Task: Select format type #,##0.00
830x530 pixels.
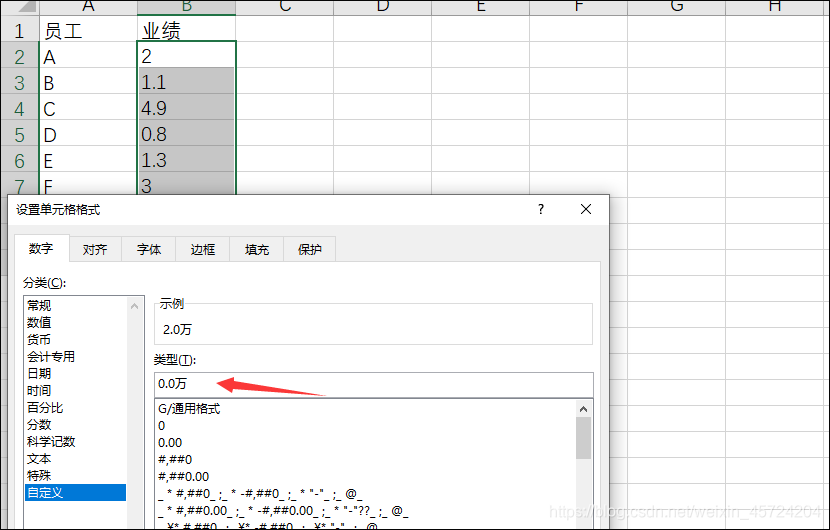Action: [x=365, y=477]
